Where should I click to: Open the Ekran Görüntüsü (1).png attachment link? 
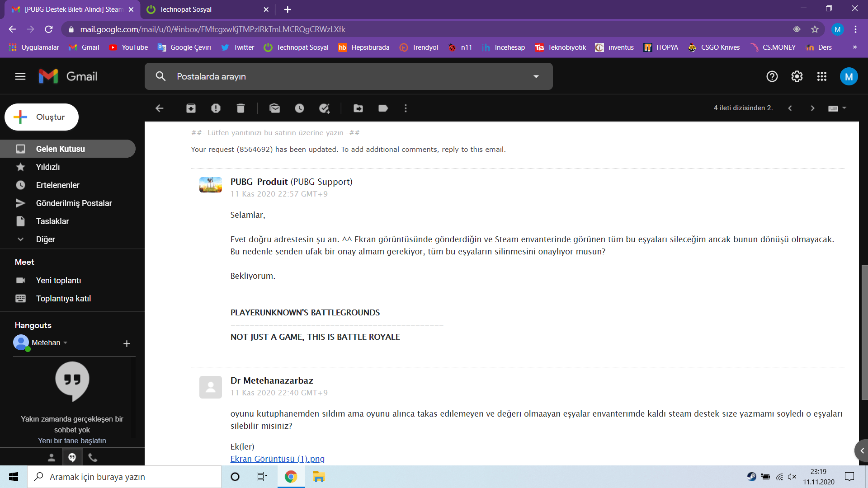(x=277, y=459)
